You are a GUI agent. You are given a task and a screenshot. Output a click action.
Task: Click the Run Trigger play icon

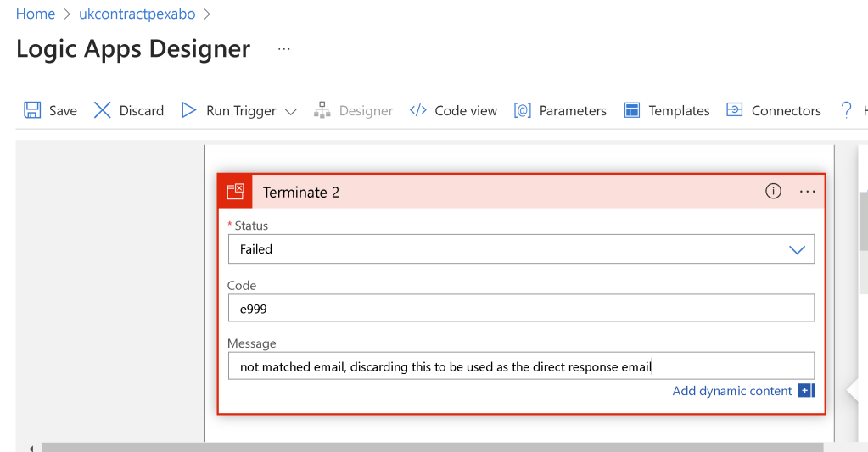pos(188,110)
